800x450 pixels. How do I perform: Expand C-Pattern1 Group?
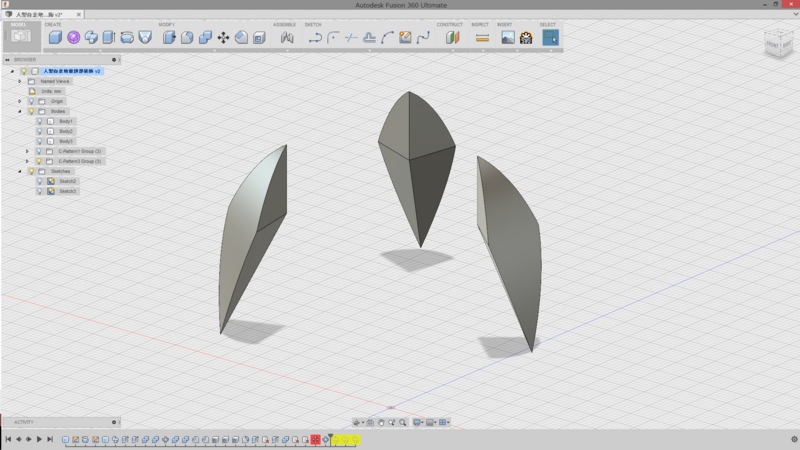28,152
